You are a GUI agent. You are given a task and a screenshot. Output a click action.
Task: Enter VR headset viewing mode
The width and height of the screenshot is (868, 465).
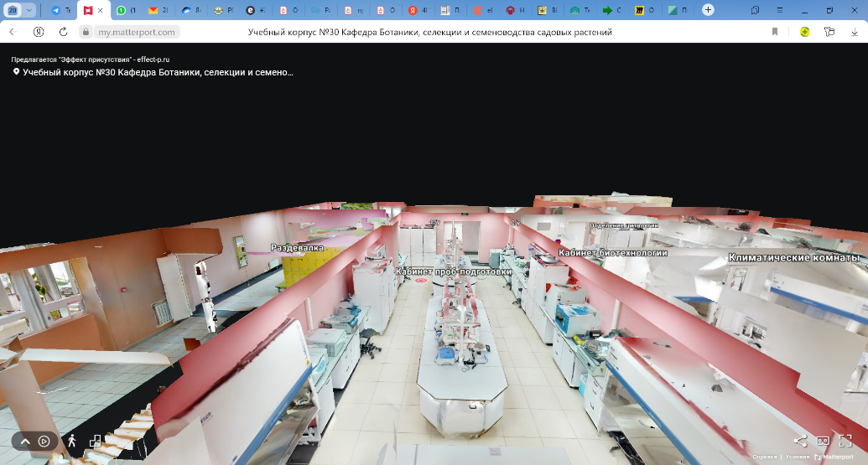[x=823, y=441]
